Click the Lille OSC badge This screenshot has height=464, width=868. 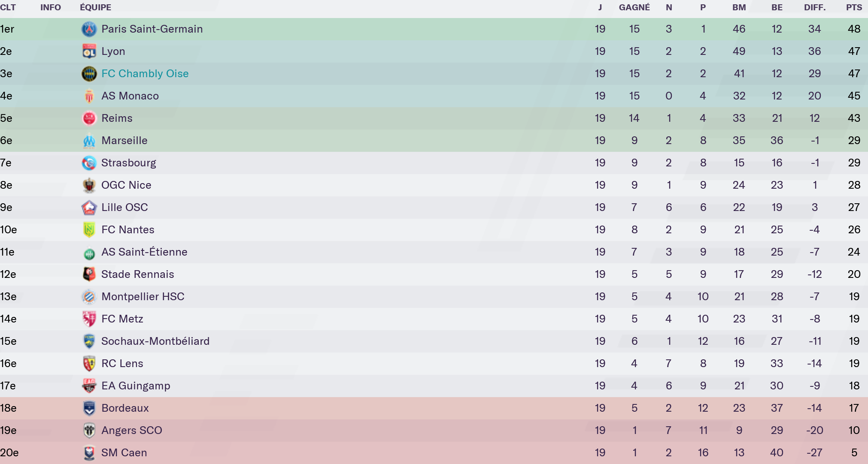coord(89,208)
